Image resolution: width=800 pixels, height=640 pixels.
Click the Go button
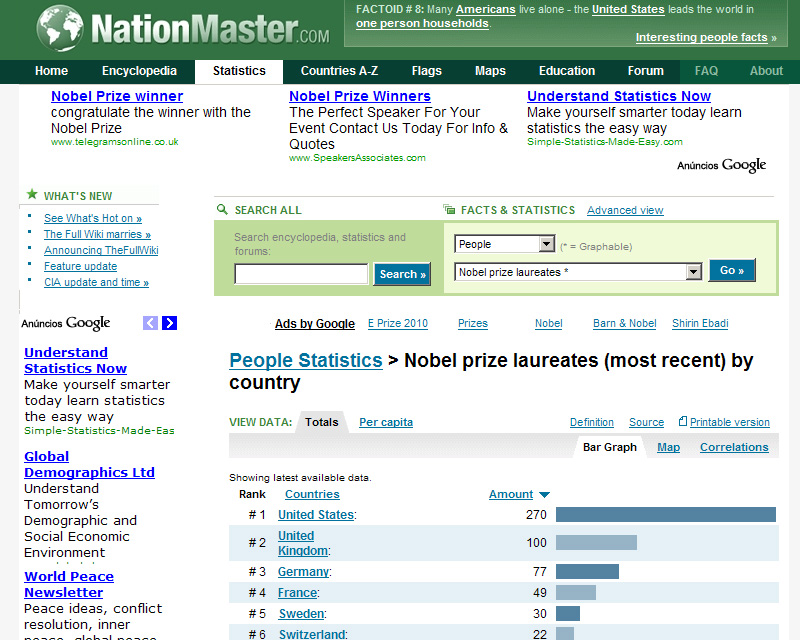pyautogui.click(x=732, y=270)
